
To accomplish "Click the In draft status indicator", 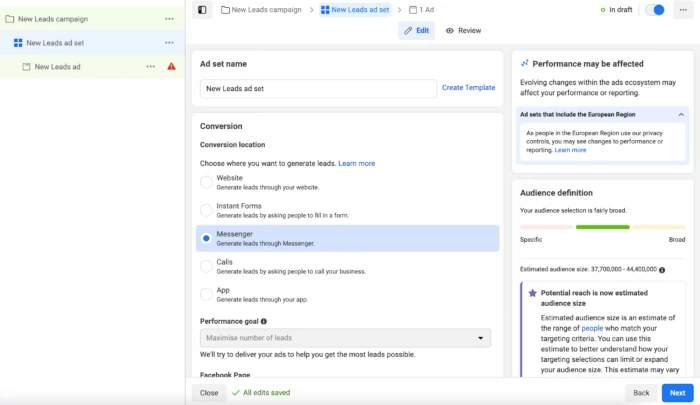I will point(616,10).
